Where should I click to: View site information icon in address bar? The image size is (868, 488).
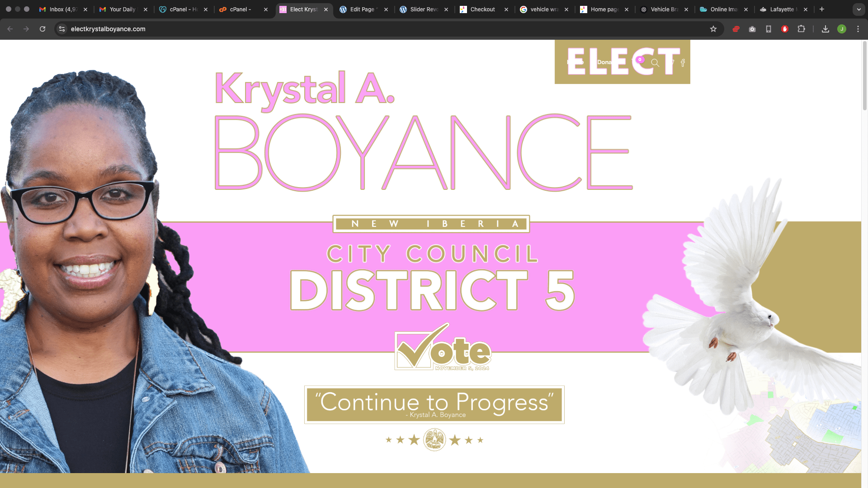click(62, 29)
